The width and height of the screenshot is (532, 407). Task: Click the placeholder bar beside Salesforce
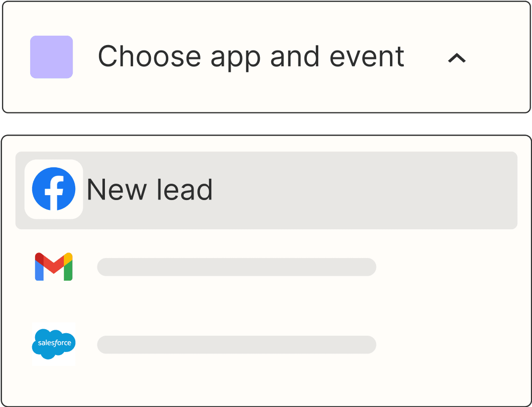(237, 345)
